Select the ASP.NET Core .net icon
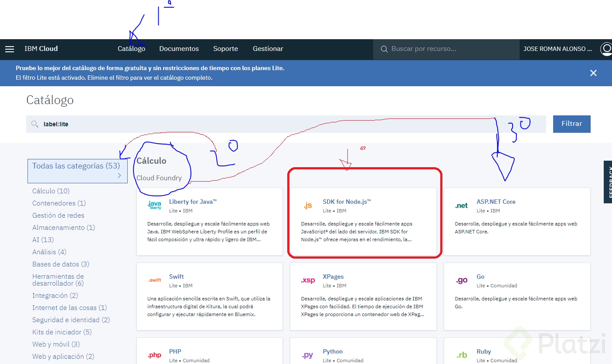The height and width of the screenshot is (364, 612). pyautogui.click(x=462, y=205)
